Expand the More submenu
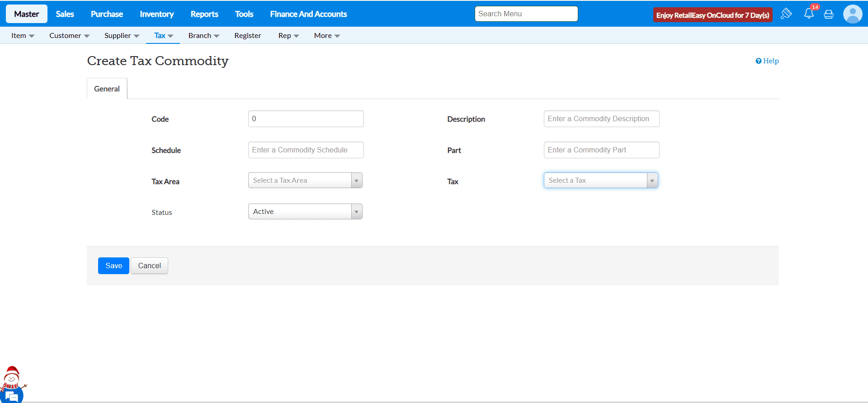868x403 pixels. click(327, 35)
